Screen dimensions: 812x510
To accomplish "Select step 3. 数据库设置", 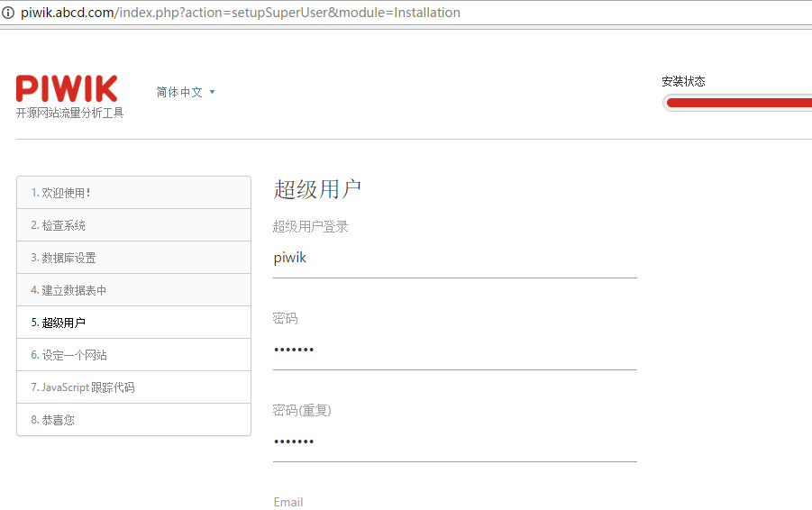I will pyautogui.click(x=133, y=258).
